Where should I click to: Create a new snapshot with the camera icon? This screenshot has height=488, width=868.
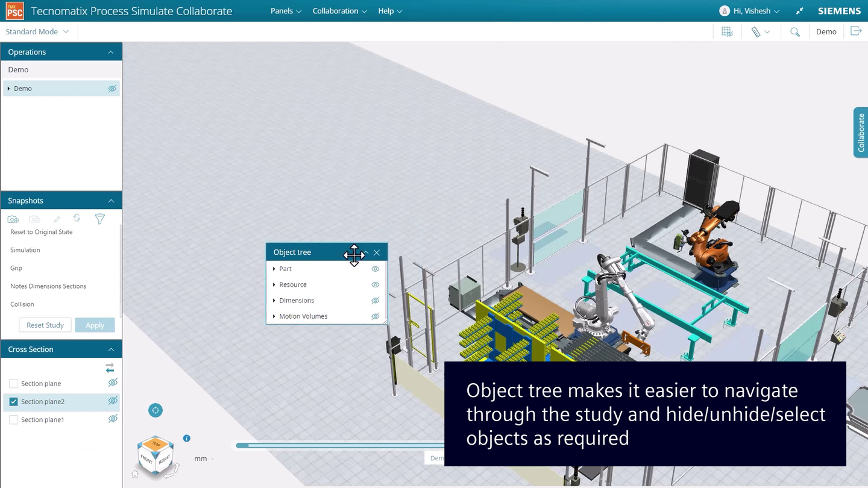click(x=13, y=219)
